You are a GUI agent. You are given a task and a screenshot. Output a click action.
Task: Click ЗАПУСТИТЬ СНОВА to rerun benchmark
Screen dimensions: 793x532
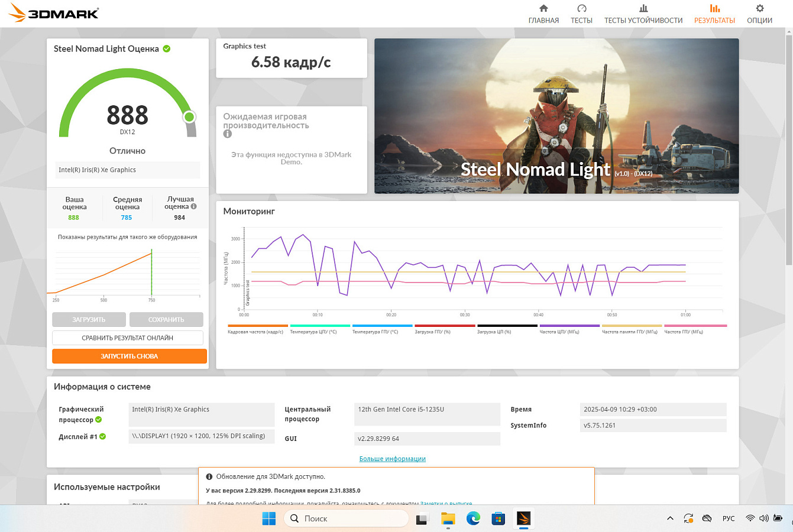[x=130, y=356]
